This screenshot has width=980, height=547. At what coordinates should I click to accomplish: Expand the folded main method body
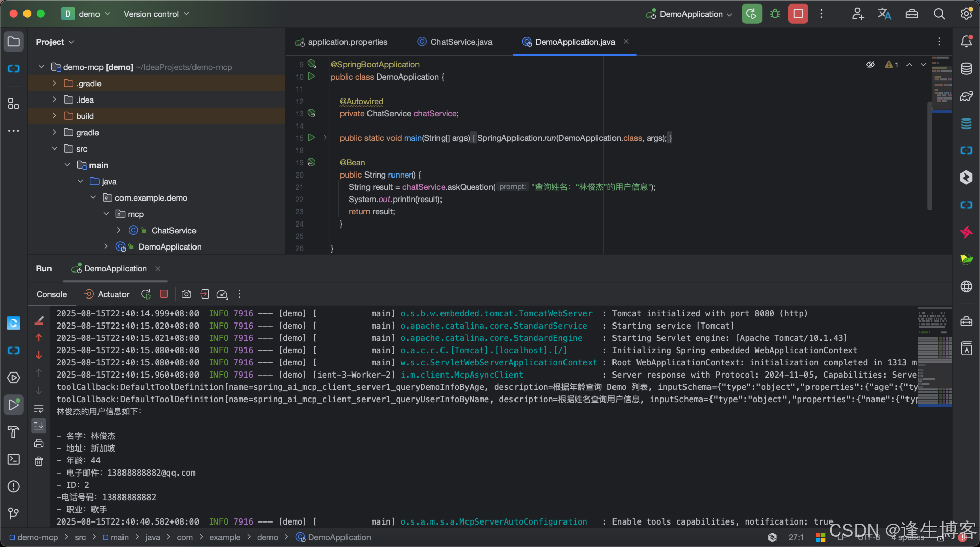coord(325,138)
